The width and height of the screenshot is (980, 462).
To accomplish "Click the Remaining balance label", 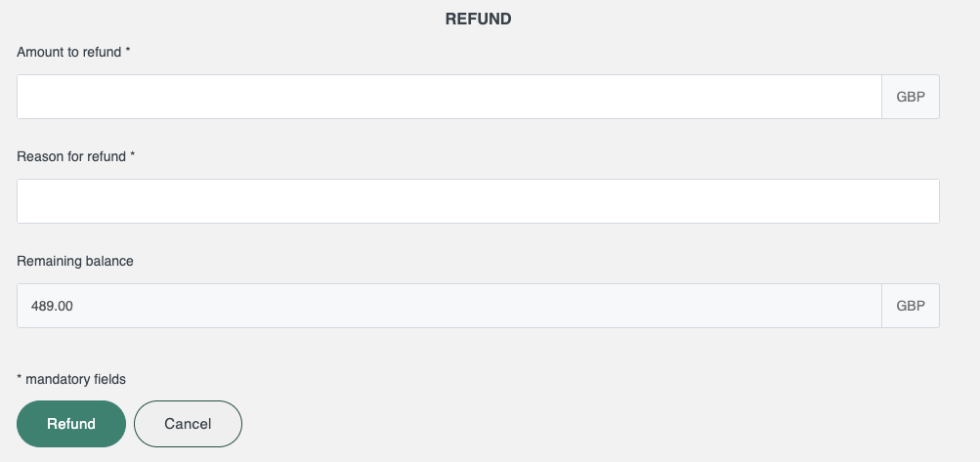I will click(x=75, y=261).
